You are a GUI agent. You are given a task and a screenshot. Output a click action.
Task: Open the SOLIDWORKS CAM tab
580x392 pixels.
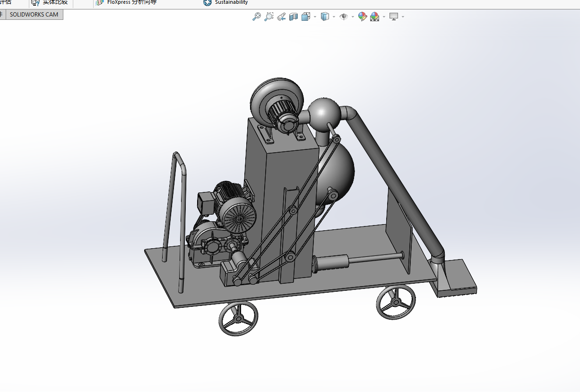click(x=34, y=15)
